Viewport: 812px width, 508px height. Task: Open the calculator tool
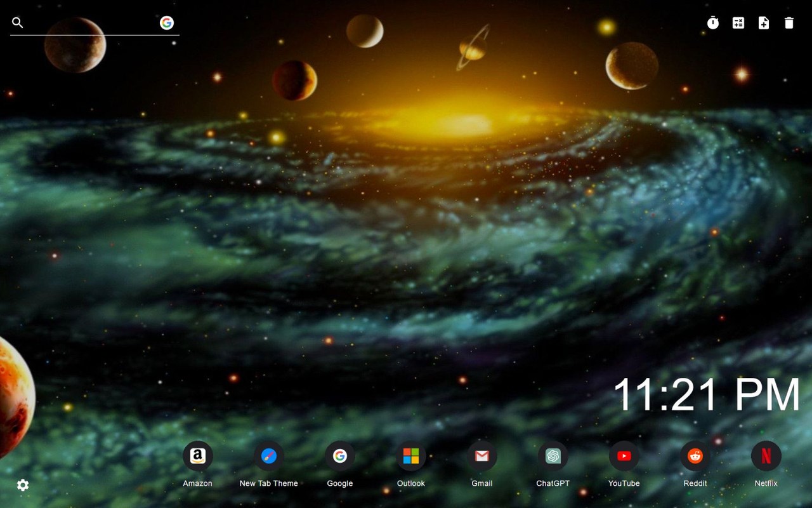tap(738, 23)
